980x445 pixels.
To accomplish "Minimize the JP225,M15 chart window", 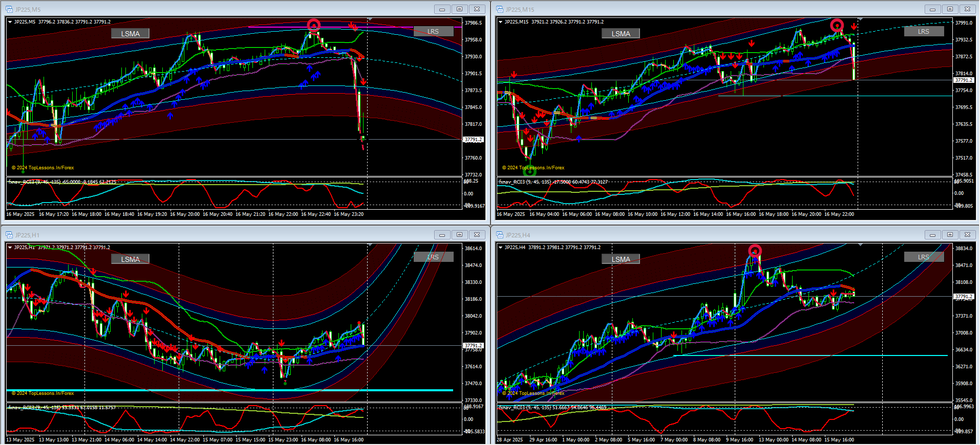I will tap(932, 9).
